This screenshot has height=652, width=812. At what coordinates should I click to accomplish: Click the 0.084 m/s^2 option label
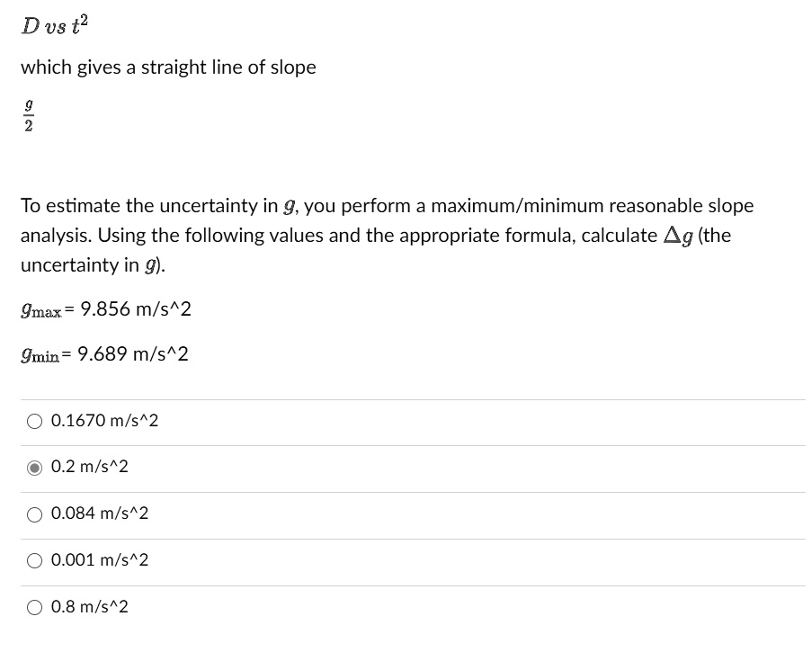click(x=101, y=514)
